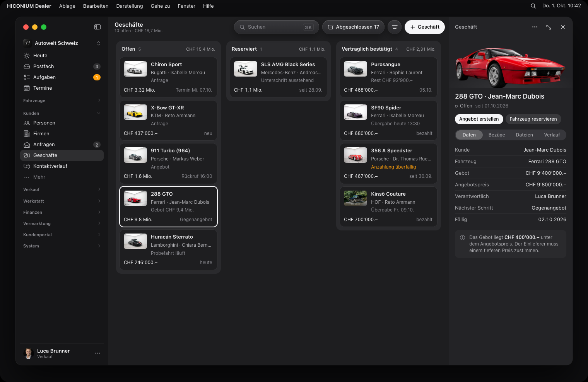Open the Autowelt Schweiz workspace switcher
The height and width of the screenshot is (382, 588).
(62, 43)
